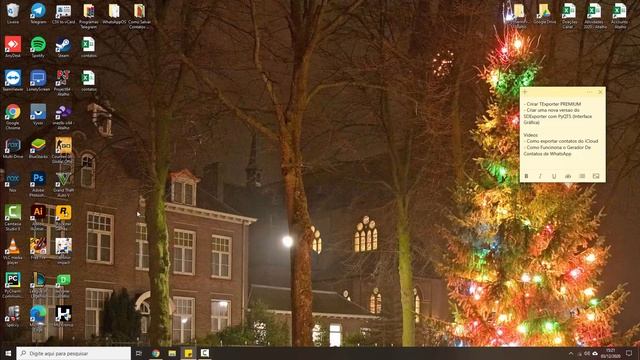
Task: Open the Programas Telegram folder
Action: 89,15
